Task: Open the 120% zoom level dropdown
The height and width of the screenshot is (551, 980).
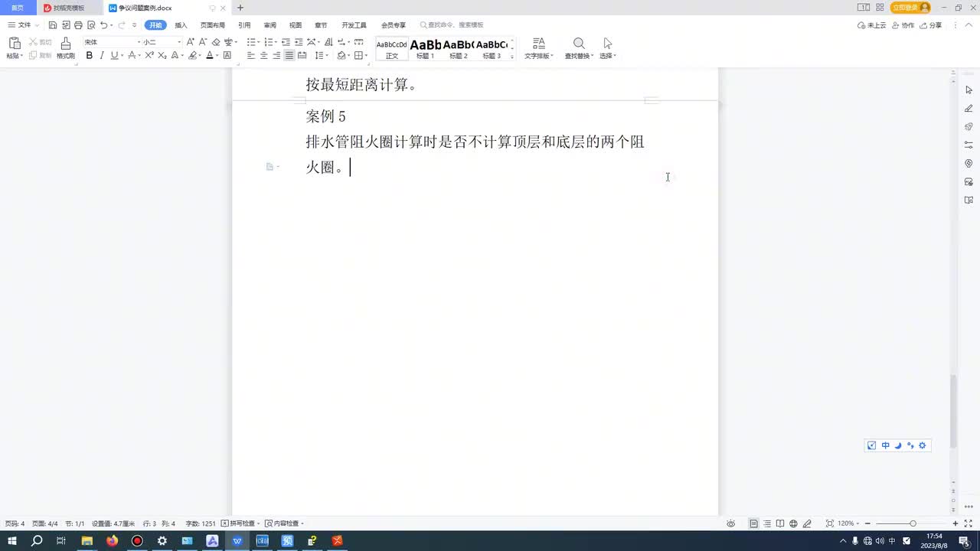Action: (848, 523)
